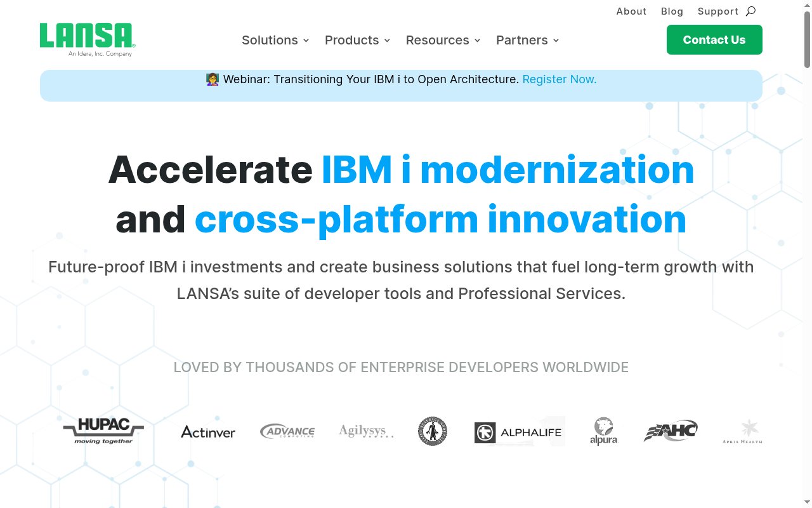Click the Contact Us button
Viewport: 812px width, 508px height.
click(714, 40)
